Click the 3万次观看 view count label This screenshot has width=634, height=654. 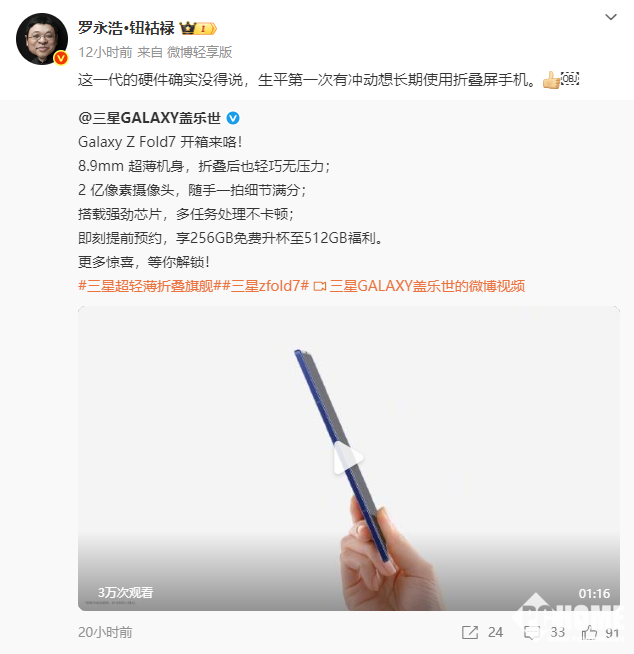(x=126, y=593)
